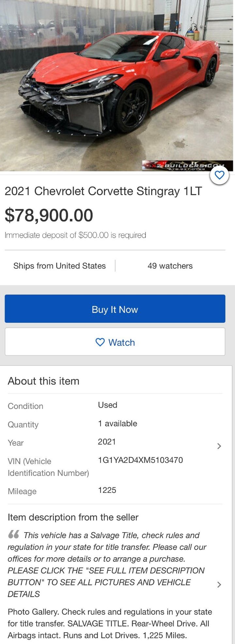This screenshot has width=235, height=644.
Task: Expand item specifics with the Year row chevron
Action: point(219,446)
